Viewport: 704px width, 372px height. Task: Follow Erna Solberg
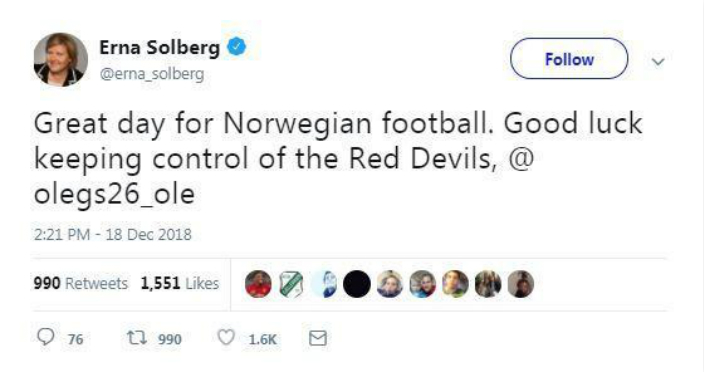(569, 59)
